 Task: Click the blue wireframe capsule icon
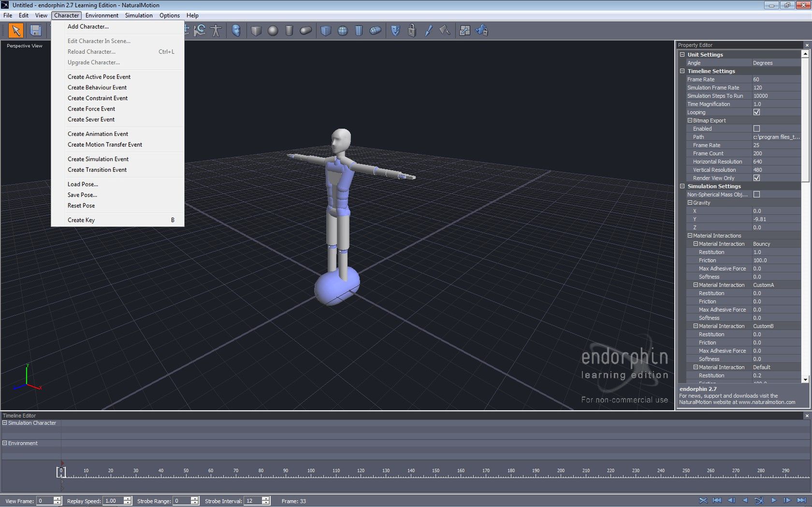(376, 30)
